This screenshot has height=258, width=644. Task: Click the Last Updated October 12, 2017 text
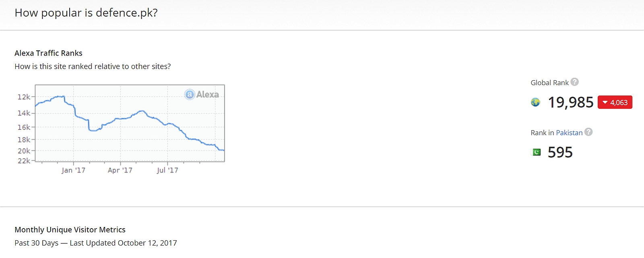pyautogui.click(x=123, y=243)
